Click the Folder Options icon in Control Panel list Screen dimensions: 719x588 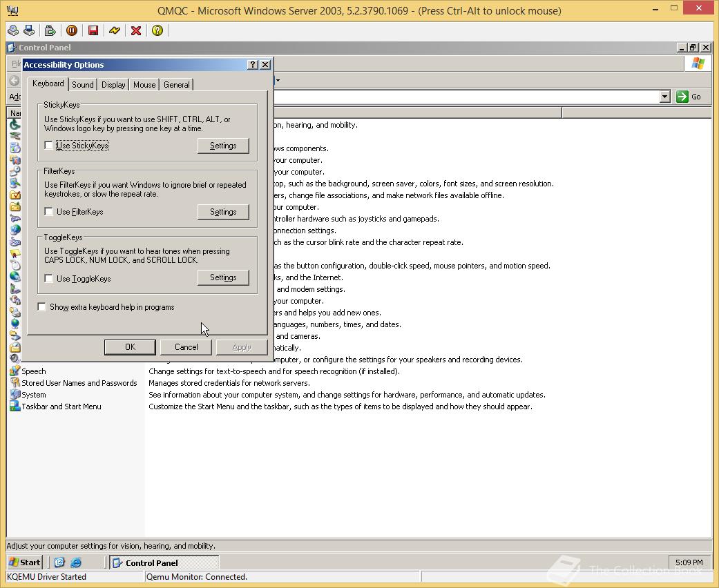15,195
